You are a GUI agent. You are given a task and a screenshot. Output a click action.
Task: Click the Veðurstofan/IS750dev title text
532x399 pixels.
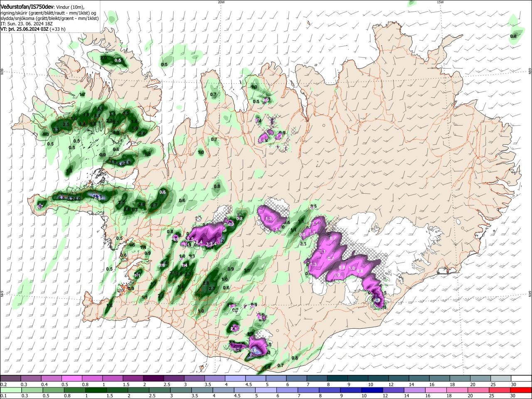pyautogui.click(x=27, y=7)
